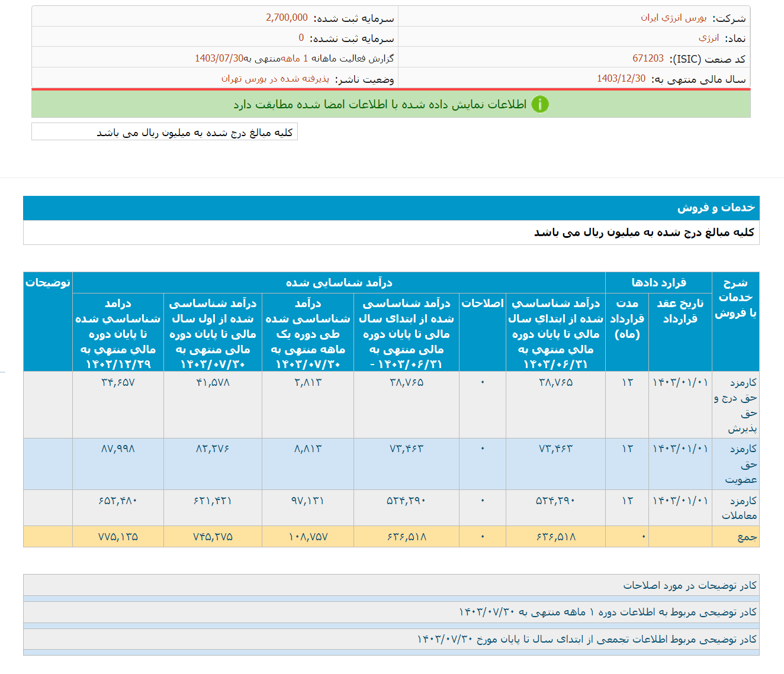Click the قرارداد ها column group header
The image size is (784, 674).
[x=658, y=282]
